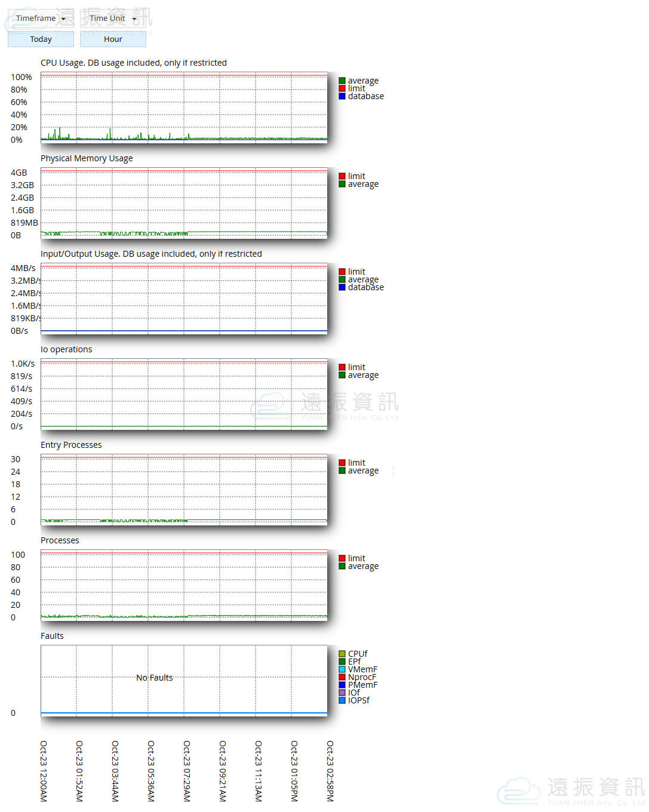Click the CPU Usage chart title
Screen dimensions: 649x812
(133, 63)
